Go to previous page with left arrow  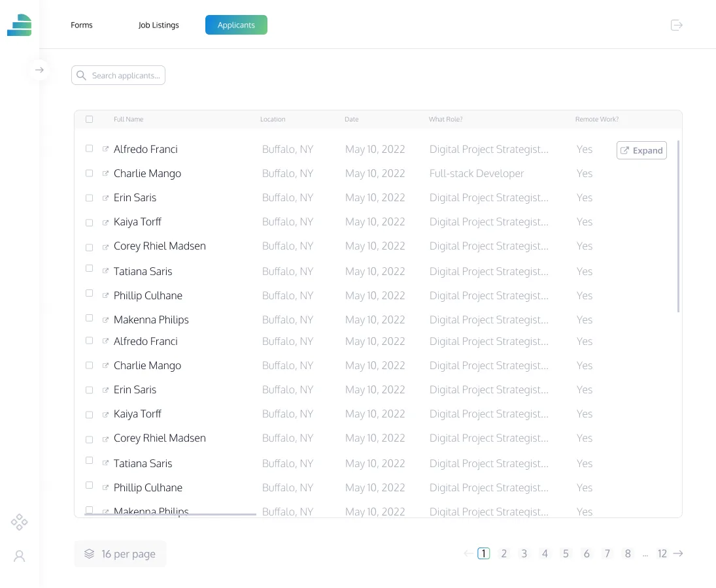468,553
